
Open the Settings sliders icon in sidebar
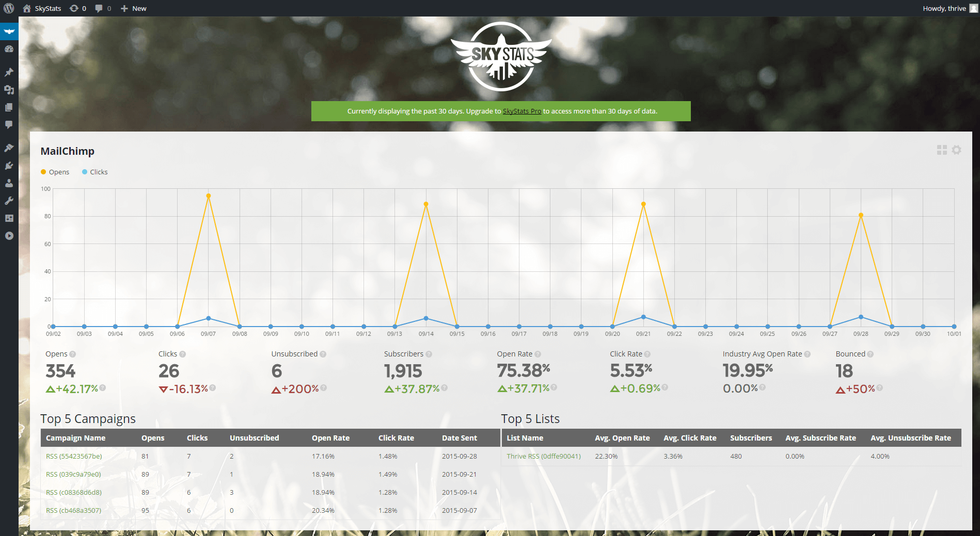pos(9,218)
